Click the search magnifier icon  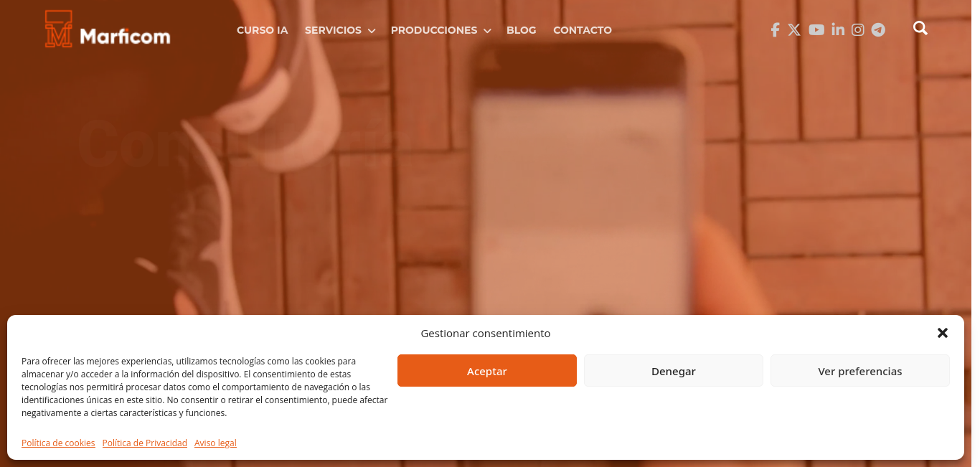coord(920,28)
